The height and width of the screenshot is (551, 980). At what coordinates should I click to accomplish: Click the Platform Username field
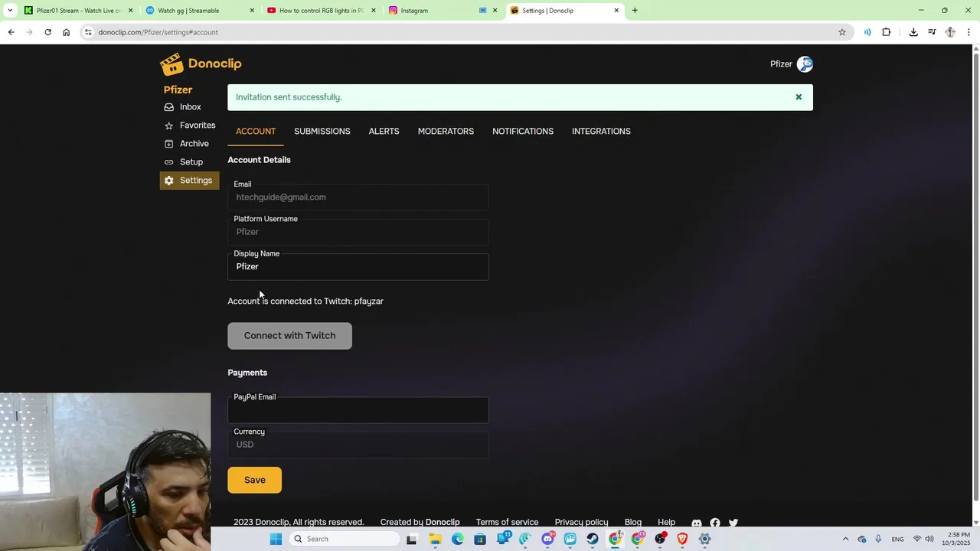pyautogui.click(x=358, y=232)
